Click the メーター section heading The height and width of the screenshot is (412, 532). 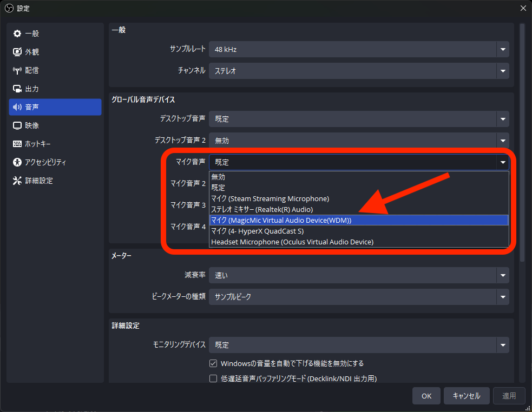click(x=121, y=256)
